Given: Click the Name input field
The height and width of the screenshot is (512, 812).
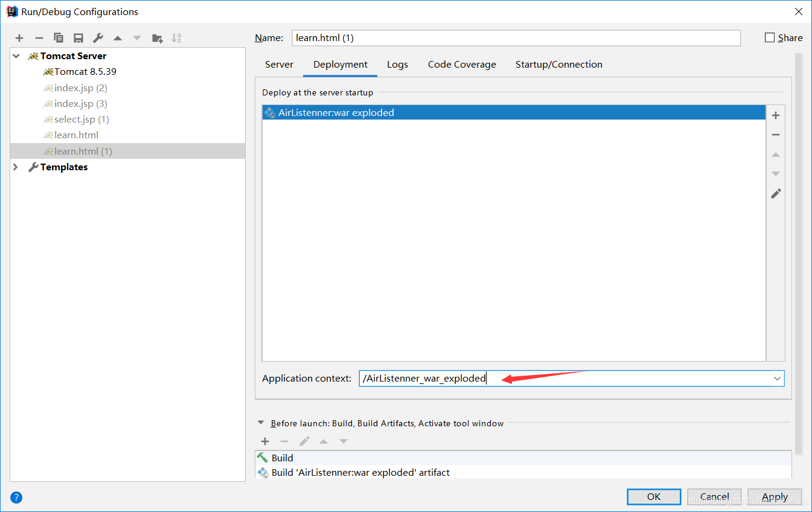Looking at the screenshot, I should (516, 37).
